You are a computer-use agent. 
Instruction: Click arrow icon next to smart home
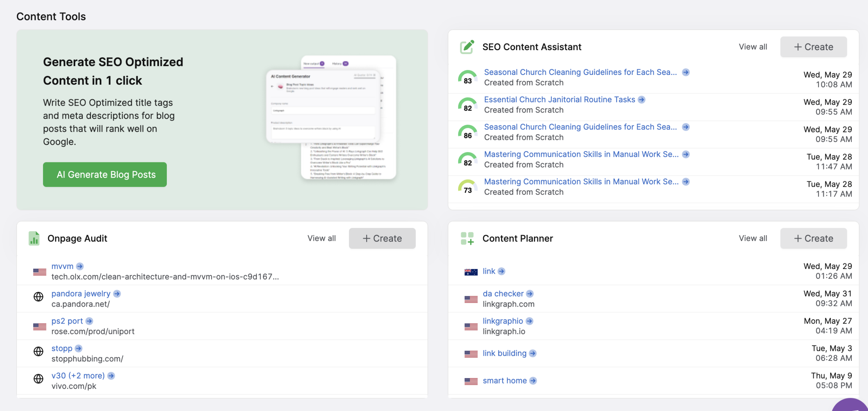pos(533,381)
